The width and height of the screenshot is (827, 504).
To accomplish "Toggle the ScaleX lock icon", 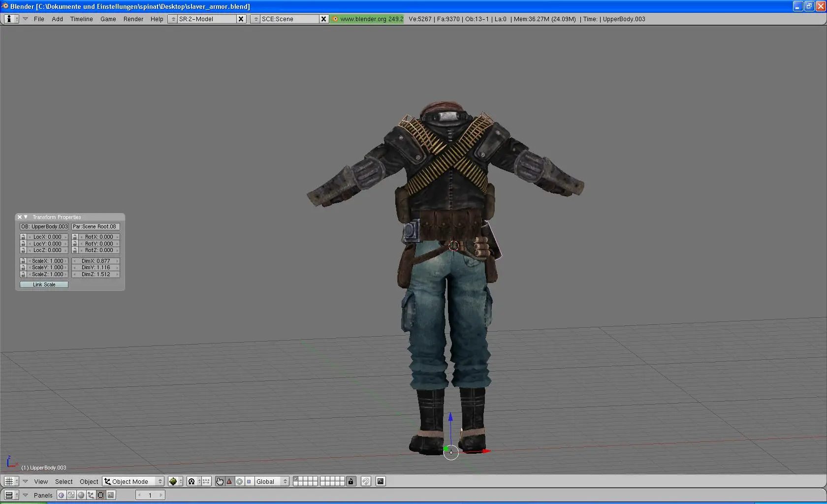I will coord(23,261).
